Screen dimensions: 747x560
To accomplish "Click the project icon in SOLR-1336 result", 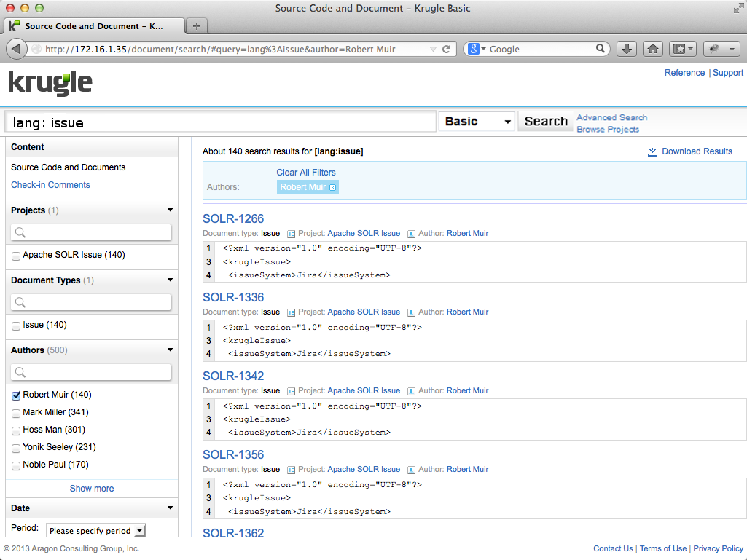I will [291, 312].
